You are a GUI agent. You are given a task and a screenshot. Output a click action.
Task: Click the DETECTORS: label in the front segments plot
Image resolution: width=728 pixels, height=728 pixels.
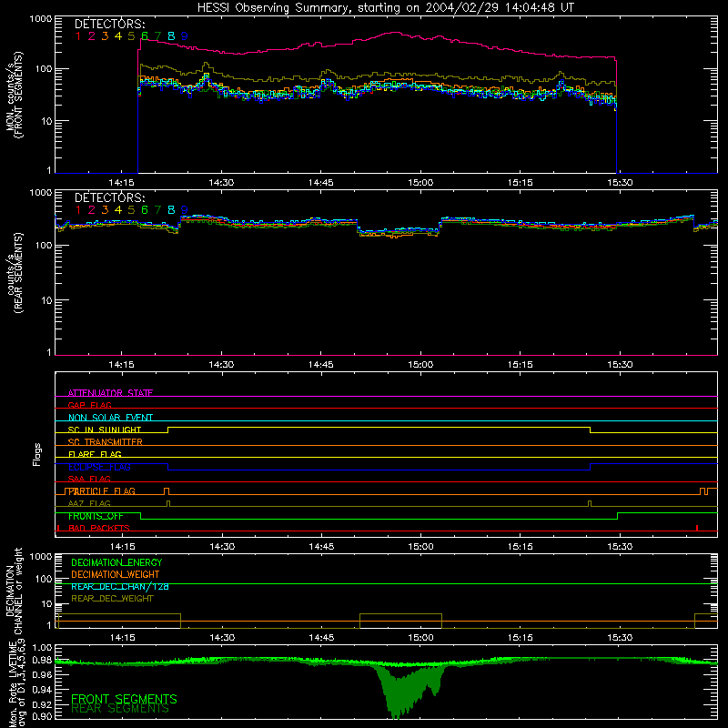click(x=109, y=24)
